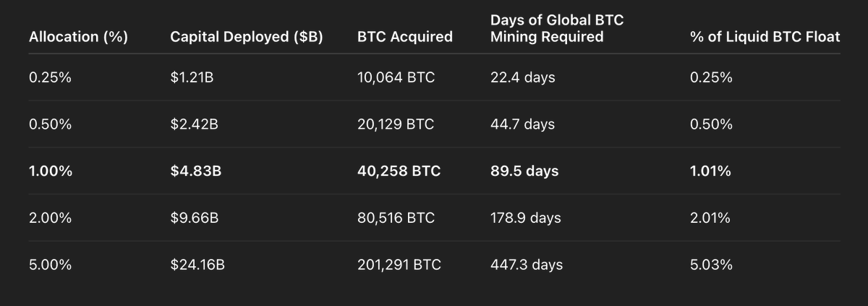Screen dimensions: 868x306
Task: Select the Capital Deployed ($B) header
Action: pyautogui.click(x=246, y=37)
